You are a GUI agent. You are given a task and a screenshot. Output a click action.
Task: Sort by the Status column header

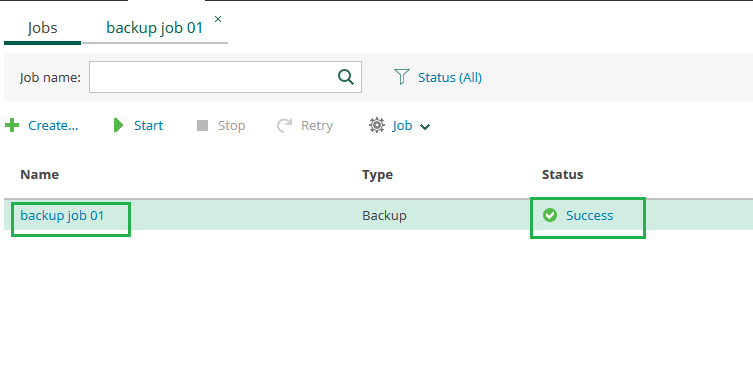coord(562,174)
